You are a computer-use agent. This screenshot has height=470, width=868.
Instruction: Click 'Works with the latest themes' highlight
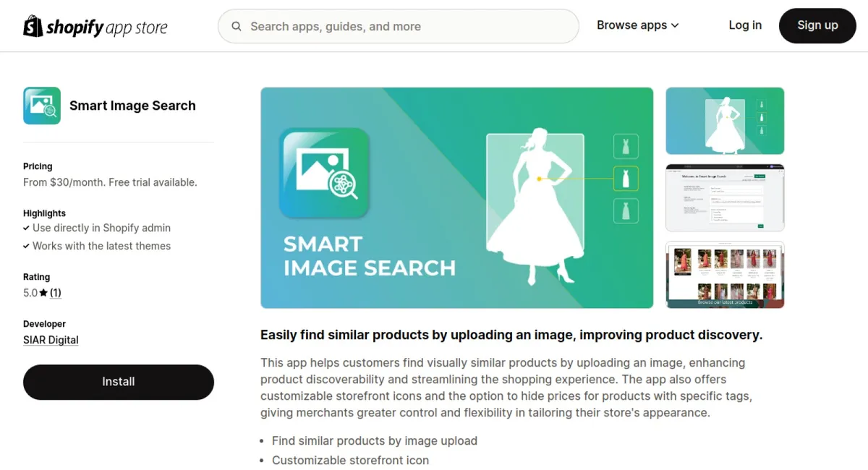(101, 246)
